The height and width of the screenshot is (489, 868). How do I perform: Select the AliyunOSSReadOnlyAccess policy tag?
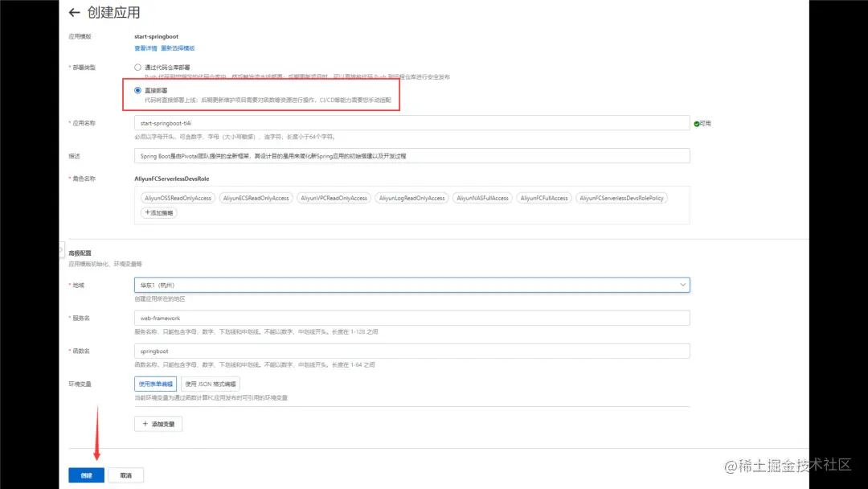click(x=178, y=198)
